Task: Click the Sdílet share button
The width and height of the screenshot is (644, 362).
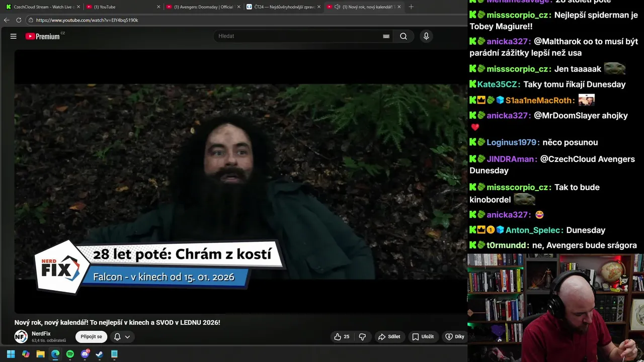Action: coord(389,337)
